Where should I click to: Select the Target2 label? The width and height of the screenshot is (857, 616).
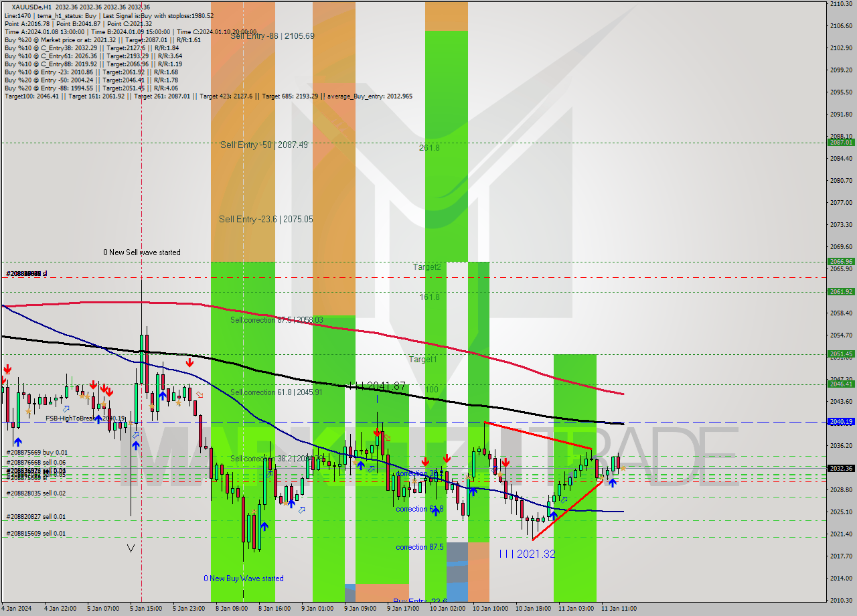pos(426,267)
